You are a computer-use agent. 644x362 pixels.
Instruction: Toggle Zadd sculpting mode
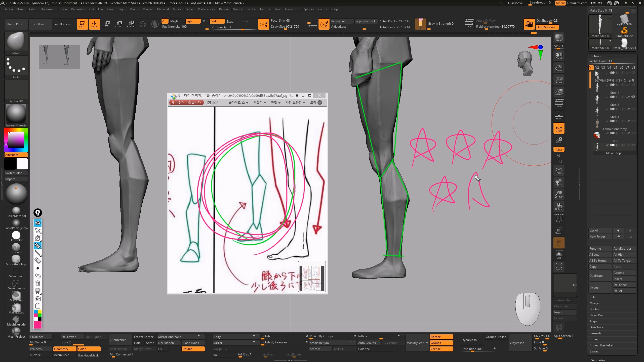coord(217,21)
